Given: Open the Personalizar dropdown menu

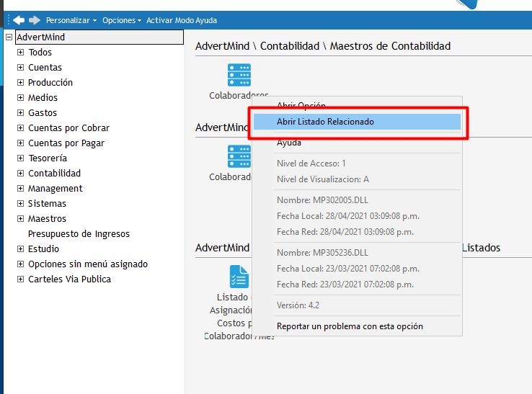Looking at the screenshot, I should (71, 20).
